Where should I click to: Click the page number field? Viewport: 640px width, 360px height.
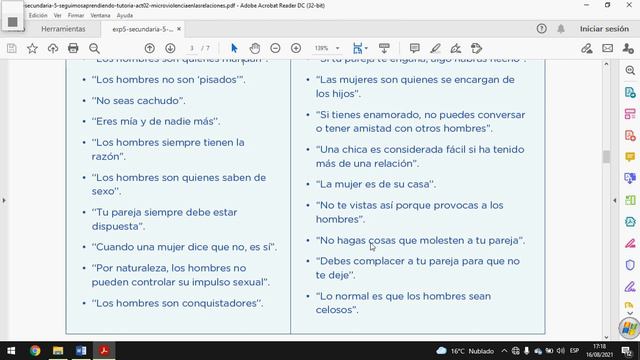point(191,49)
